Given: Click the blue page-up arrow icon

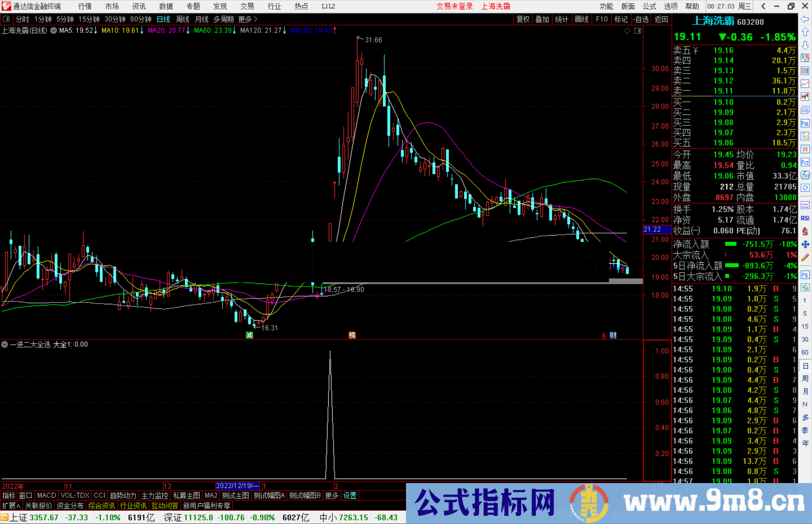Looking at the screenshot, I should (805, 32).
